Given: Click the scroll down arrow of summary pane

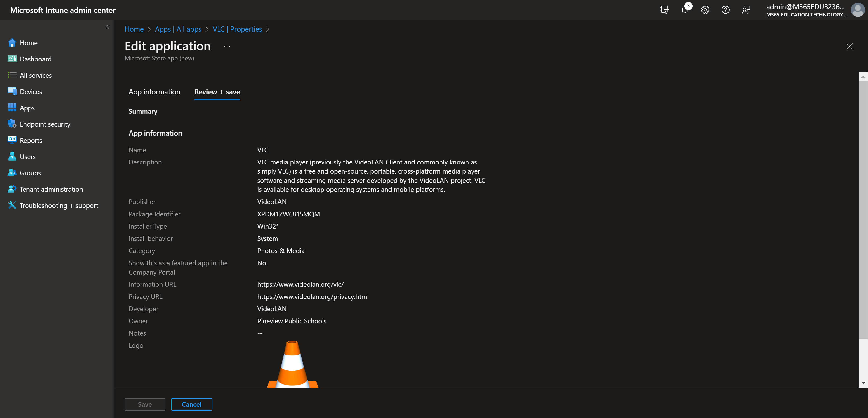Looking at the screenshot, I should pyautogui.click(x=863, y=383).
